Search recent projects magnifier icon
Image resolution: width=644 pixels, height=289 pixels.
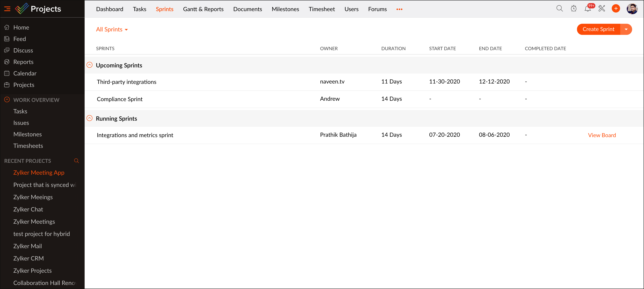coord(77,161)
